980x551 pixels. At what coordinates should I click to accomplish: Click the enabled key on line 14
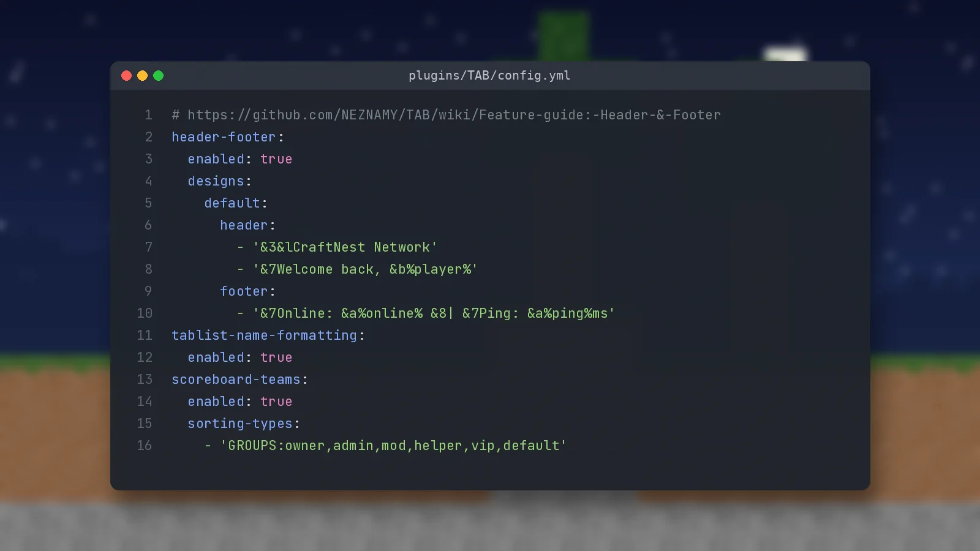tap(216, 402)
